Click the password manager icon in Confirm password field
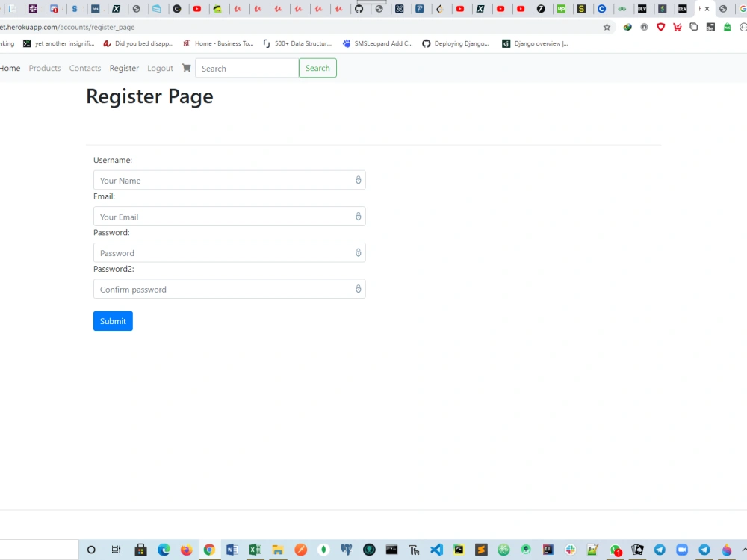The image size is (747, 560). 358,288
